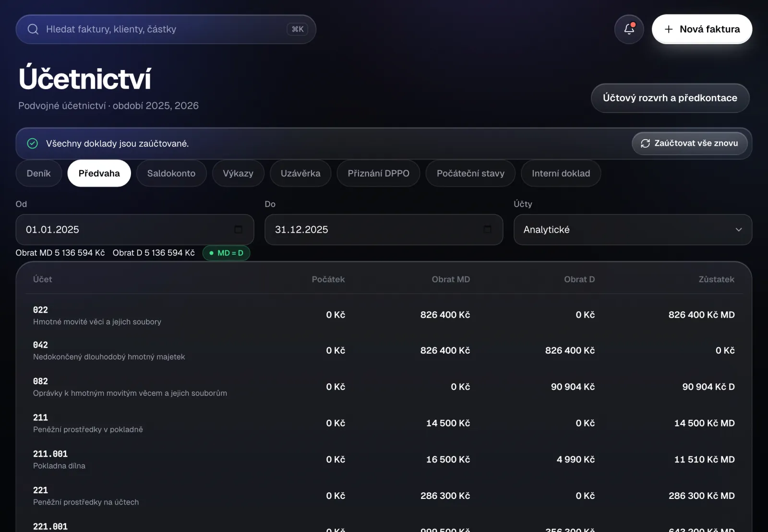Go to the Výkazy tab
This screenshot has height=532, width=768.
click(x=238, y=173)
